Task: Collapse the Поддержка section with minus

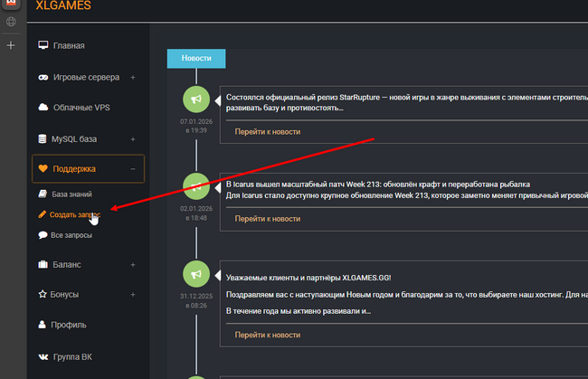Action: pyautogui.click(x=133, y=168)
